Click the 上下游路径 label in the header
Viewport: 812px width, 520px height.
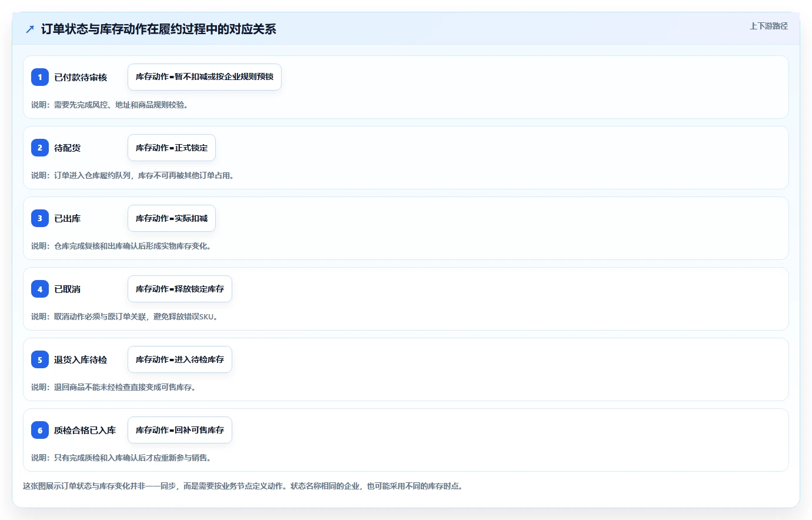point(768,26)
